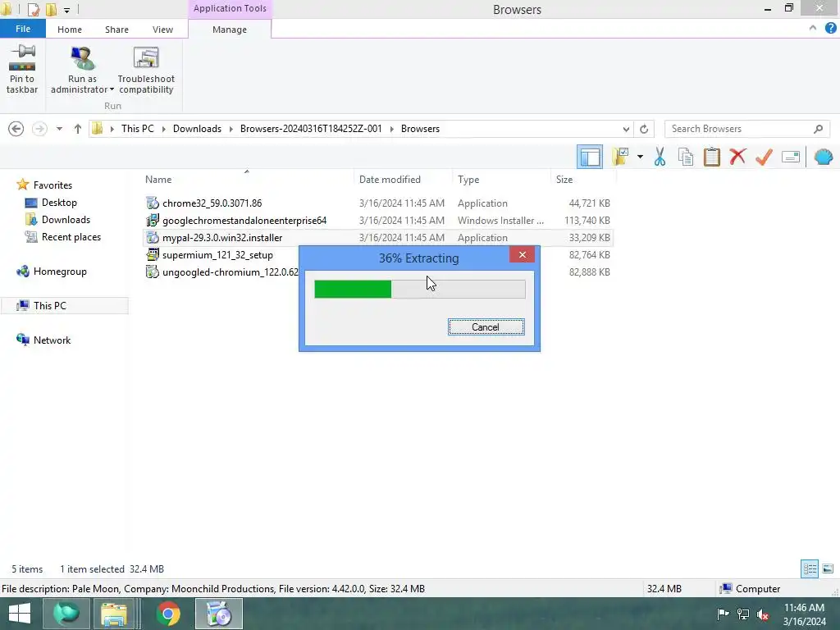Click the green extraction progress bar
This screenshot has width=840, height=630.
point(419,289)
